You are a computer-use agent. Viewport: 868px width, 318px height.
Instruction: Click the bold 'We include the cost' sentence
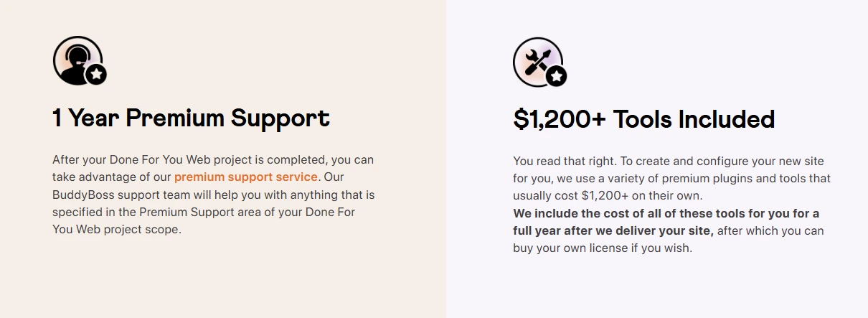tap(666, 222)
